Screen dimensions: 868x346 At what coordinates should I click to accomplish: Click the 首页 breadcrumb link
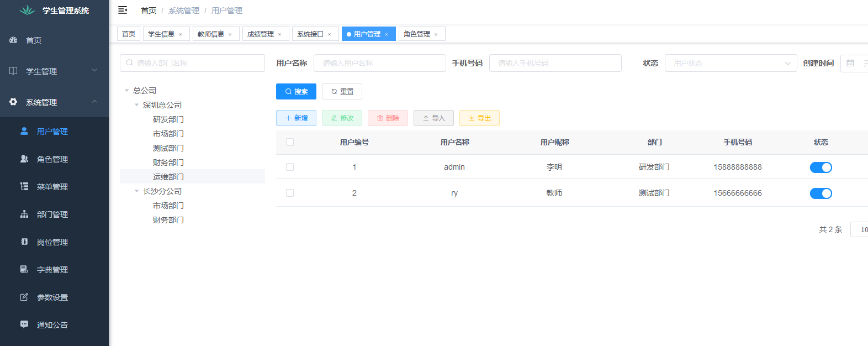[x=149, y=11]
